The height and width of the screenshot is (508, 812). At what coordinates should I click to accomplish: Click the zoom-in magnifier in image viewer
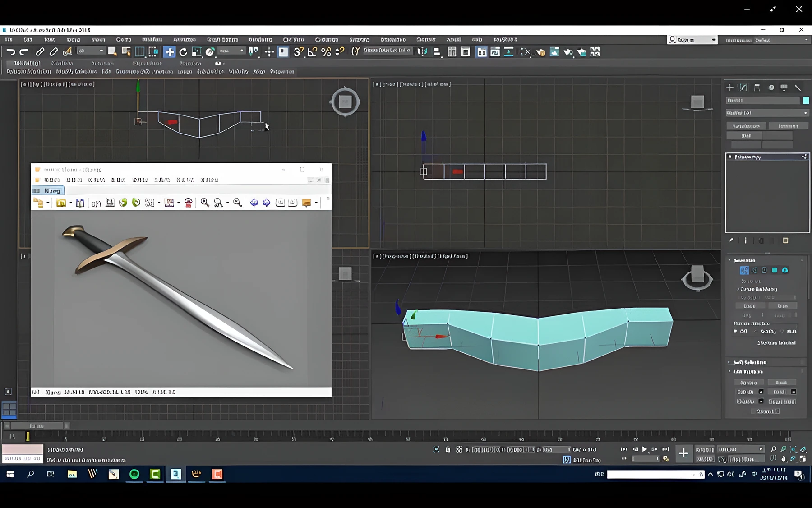click(x=205, y=203)
